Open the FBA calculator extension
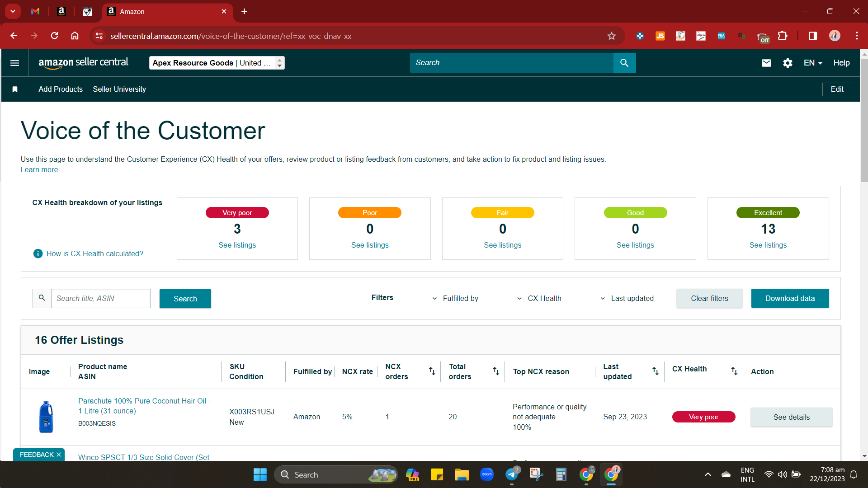 pos(721,36)
